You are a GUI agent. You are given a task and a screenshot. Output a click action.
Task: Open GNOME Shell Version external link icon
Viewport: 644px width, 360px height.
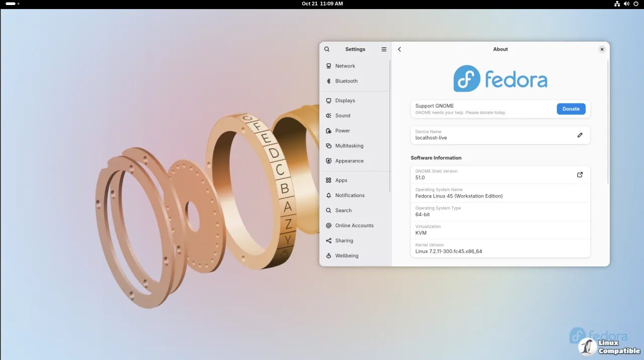point(580,174)
